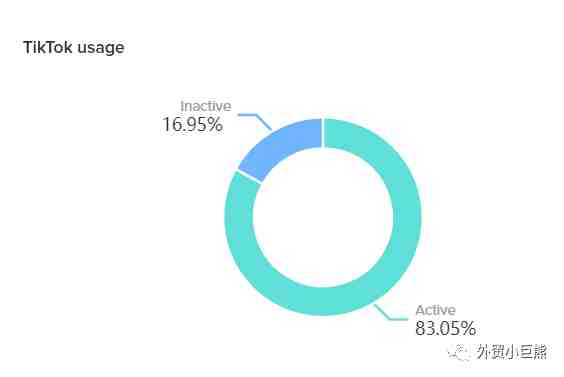The image size is (564, 377).
Task: Click the 83.05% value text
Action: click(445, 328)
